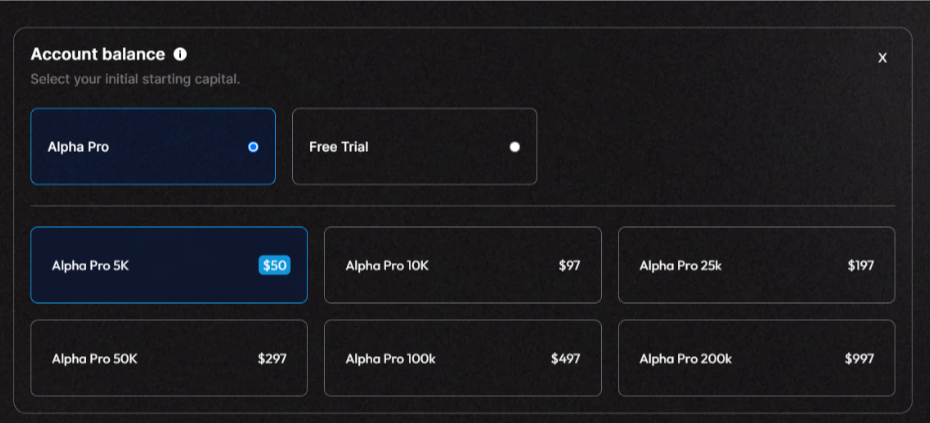Image resolution: width=930 pixels, height=423 pixels.
Task: Click the blue $50 price badge
Action: point(274,266)
